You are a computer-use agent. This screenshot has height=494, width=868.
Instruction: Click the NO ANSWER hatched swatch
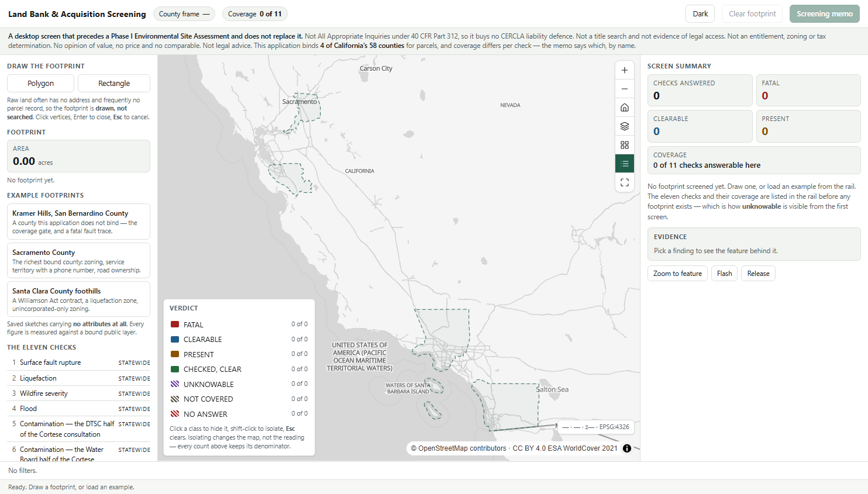click(x=175, y=414)
